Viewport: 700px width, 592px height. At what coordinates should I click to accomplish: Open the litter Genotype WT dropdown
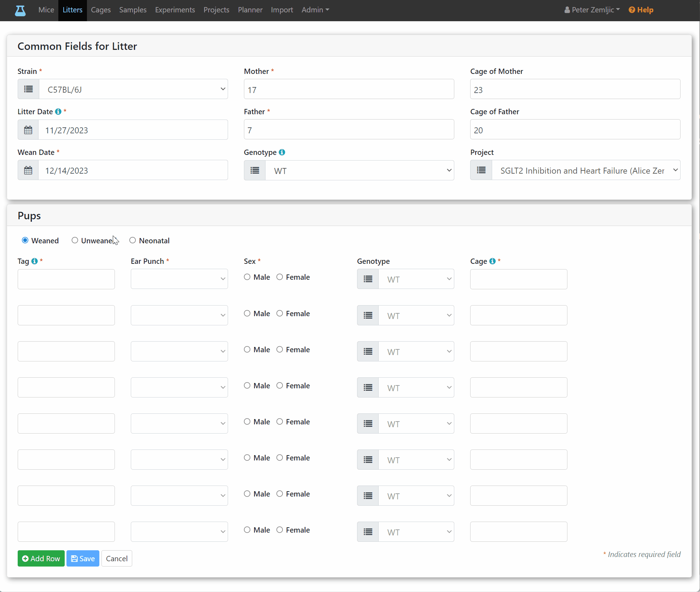point(360,170)
